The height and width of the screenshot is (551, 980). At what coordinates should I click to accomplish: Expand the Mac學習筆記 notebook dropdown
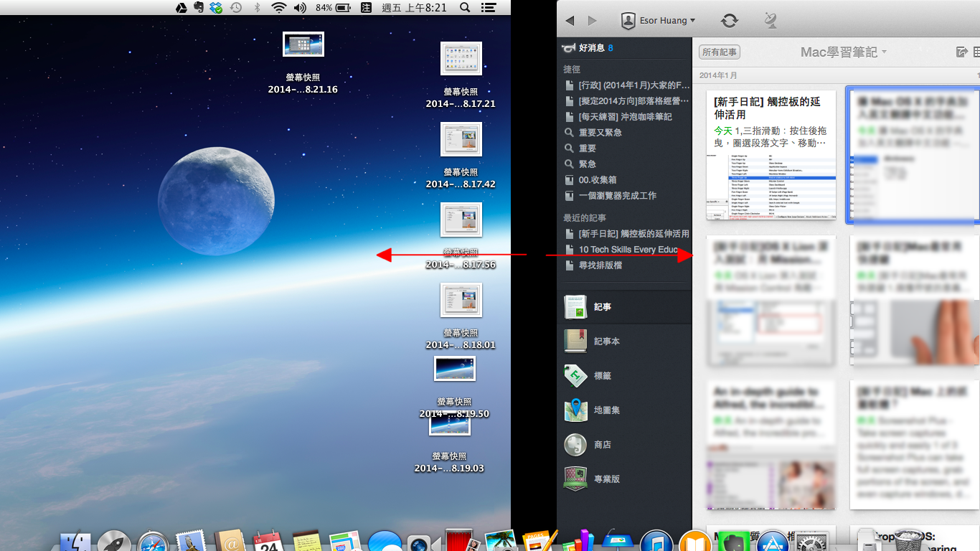[x=844, y=52]
